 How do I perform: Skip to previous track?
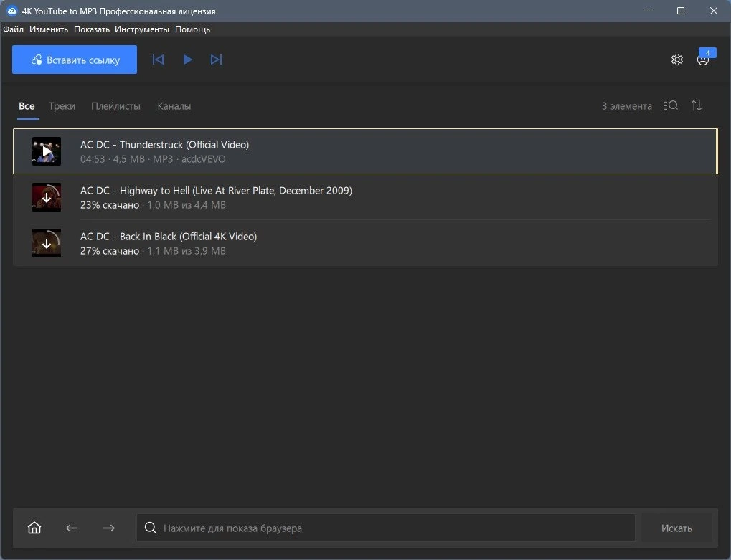tap(158, 60)
